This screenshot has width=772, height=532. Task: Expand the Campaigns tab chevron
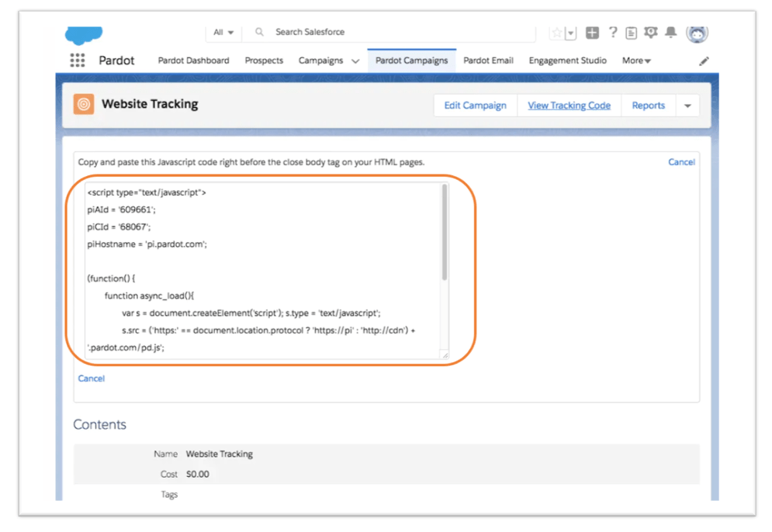(x=355, y=61)
